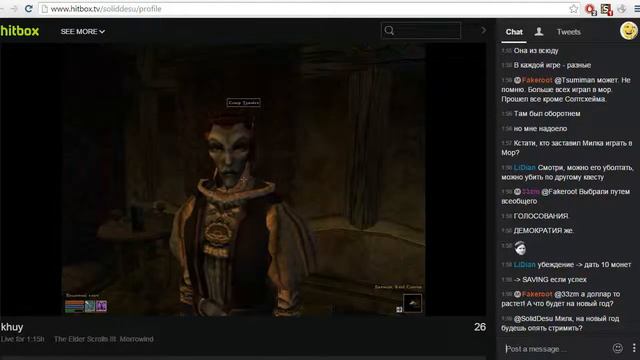Screen dimensions: 640x360
Task: Open the emoji picker in chat
Action: click(x=618, y=348)
